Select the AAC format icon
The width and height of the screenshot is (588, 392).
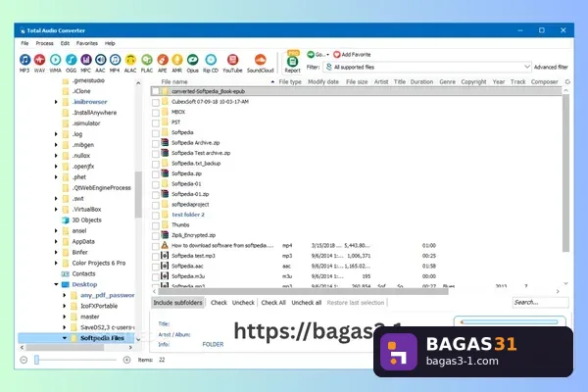[x=100, y=60]
